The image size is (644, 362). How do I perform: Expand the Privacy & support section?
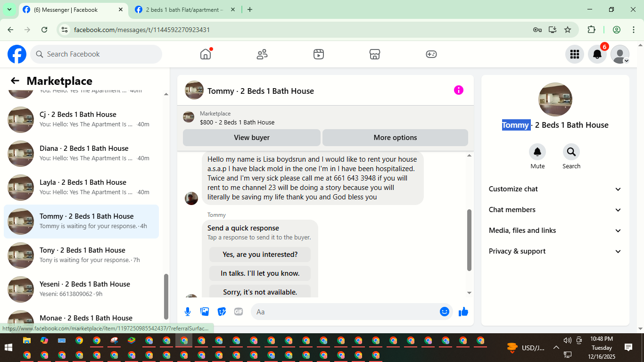point(555,251)
